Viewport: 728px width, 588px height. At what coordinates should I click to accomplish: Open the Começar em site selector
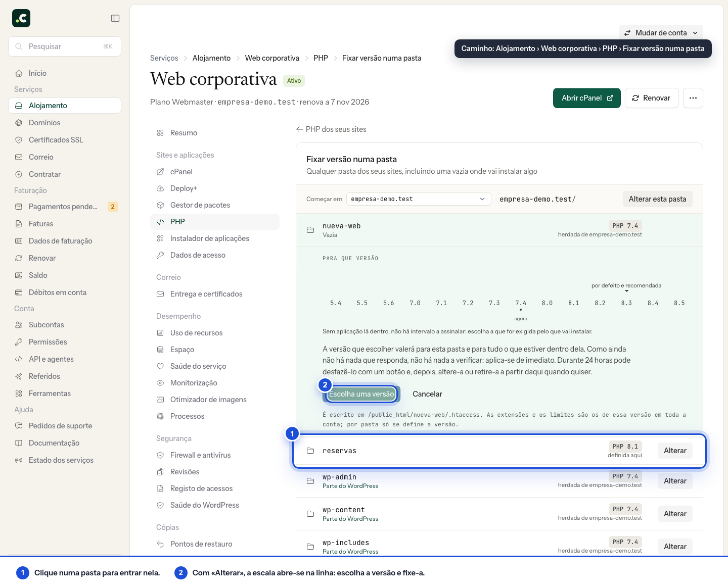[419, 199]
